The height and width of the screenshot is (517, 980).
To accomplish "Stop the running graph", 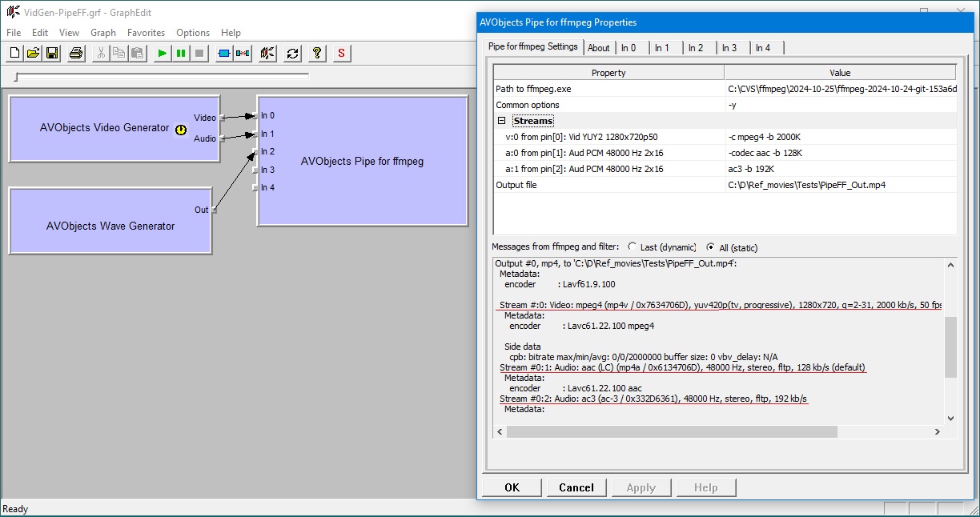I will [198, 53].
